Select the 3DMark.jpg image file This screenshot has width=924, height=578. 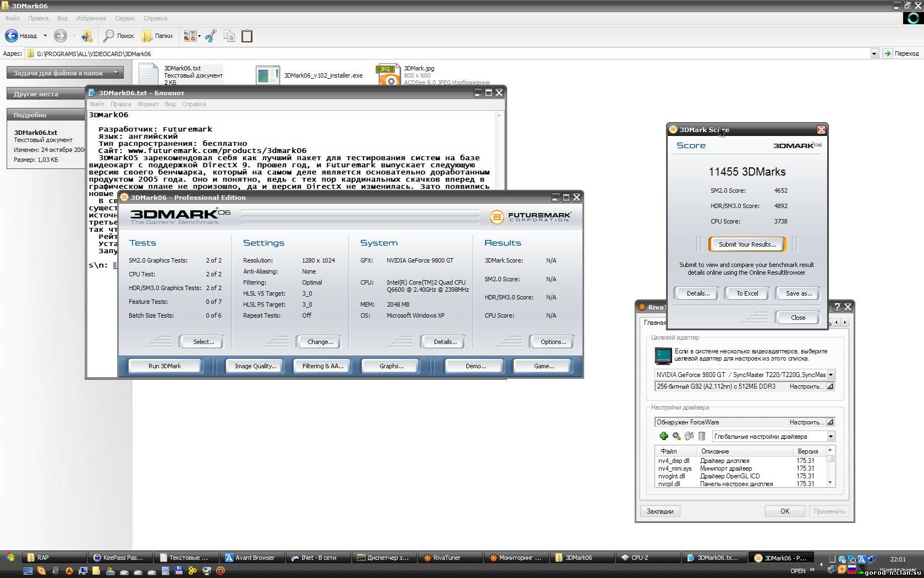pos(388,75)
